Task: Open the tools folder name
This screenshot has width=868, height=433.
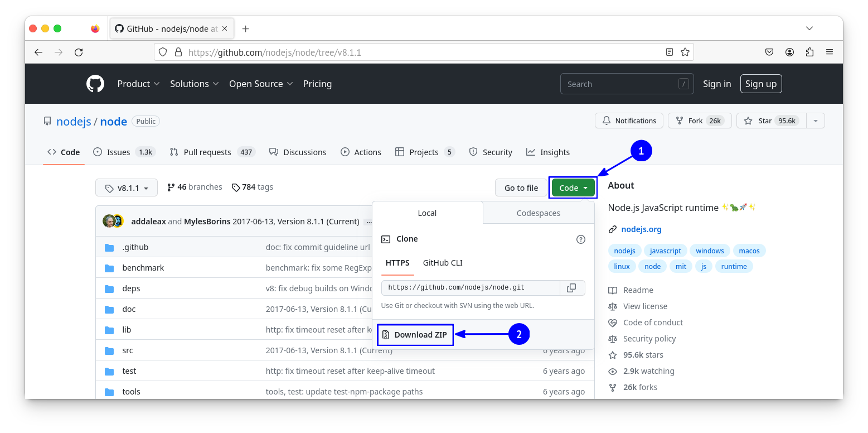Action: click(131, 392)
